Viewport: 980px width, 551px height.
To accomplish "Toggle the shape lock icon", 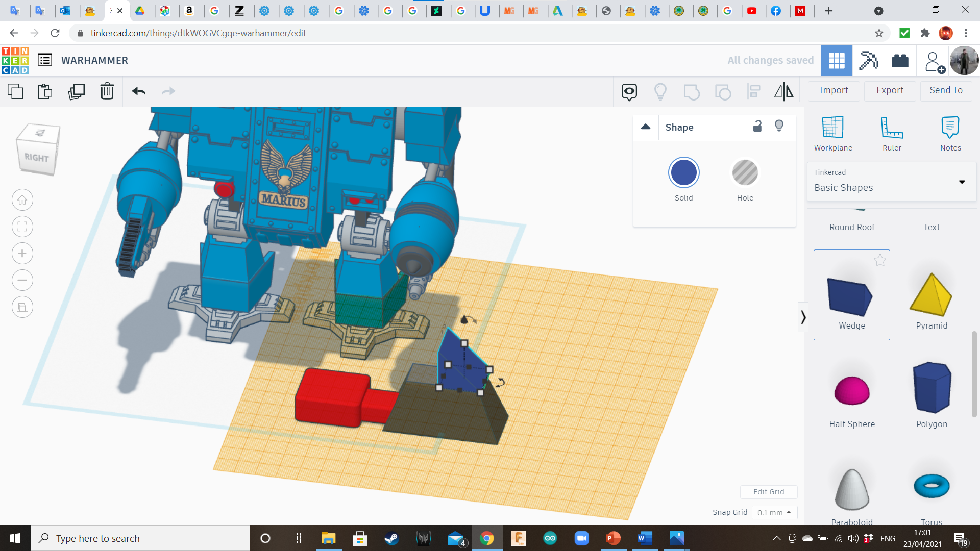I will (757, 127).
